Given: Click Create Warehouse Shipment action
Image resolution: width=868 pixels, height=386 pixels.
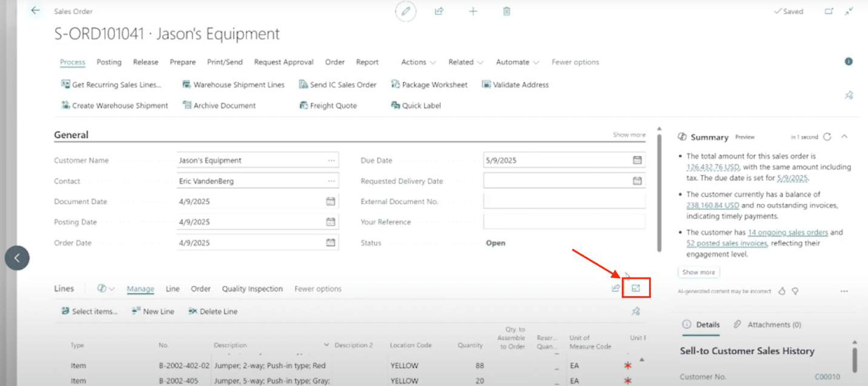Looking at the screenshot, I should click(115, 105).
